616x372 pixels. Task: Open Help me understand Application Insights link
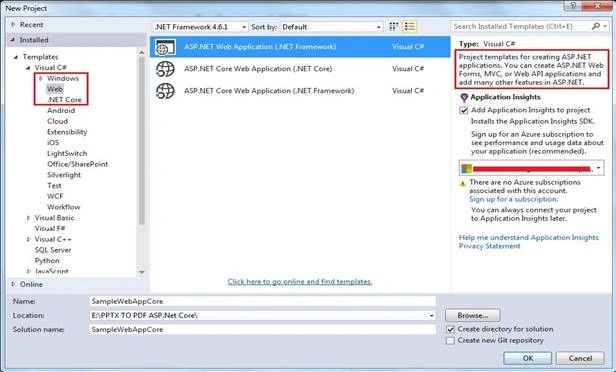pos(529,237)
